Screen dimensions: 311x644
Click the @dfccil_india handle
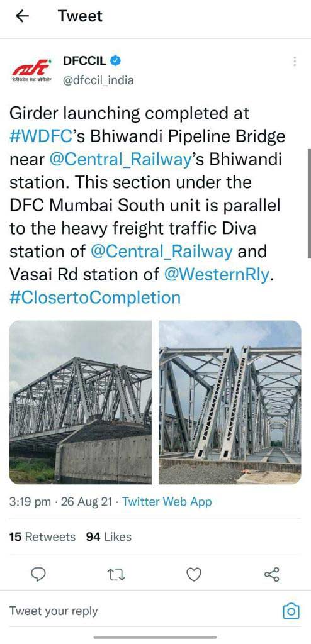click(x=98, y=80)
